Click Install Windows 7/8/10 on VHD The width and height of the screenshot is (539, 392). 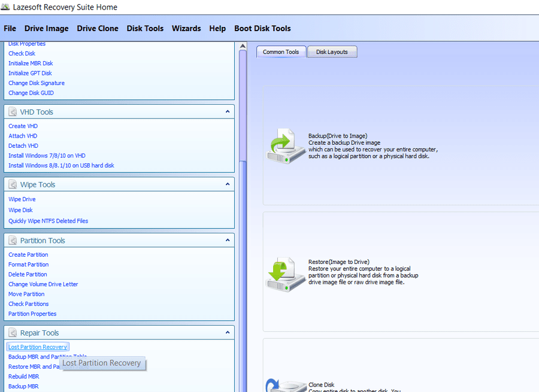click(x=47, y=156)
